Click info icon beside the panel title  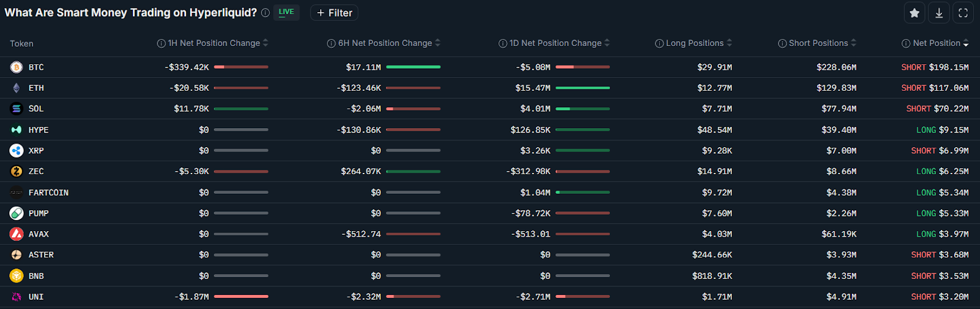coord(265,13)
